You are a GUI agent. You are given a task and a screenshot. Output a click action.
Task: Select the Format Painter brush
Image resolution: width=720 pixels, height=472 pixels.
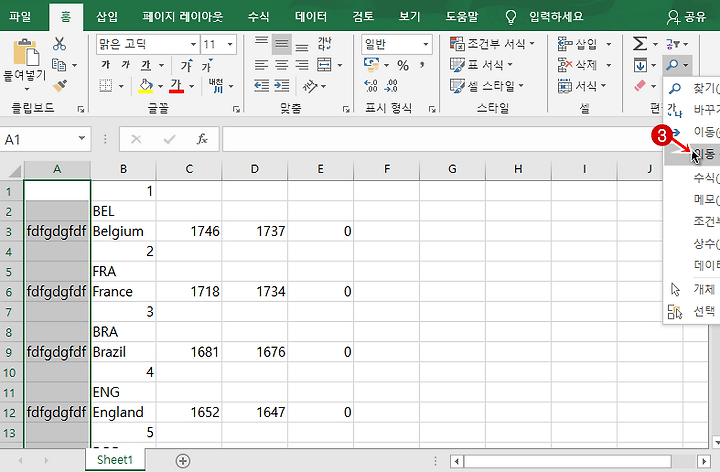[x=60, y=85]
